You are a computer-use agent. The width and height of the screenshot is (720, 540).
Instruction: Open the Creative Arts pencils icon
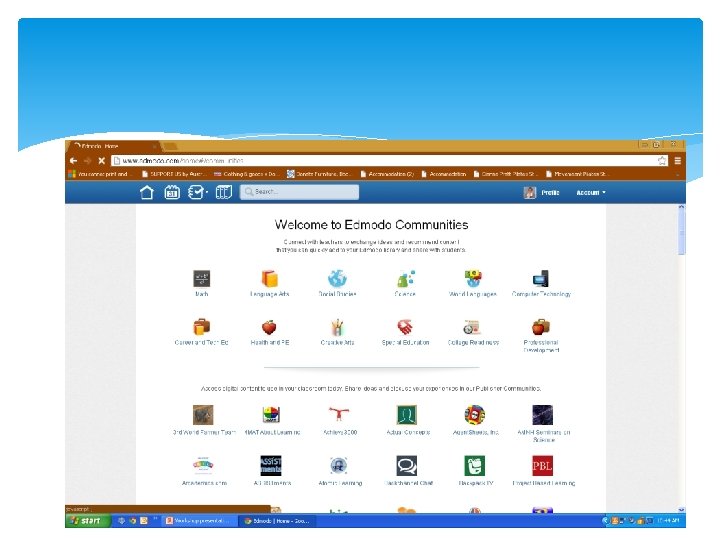click(337, 327)
